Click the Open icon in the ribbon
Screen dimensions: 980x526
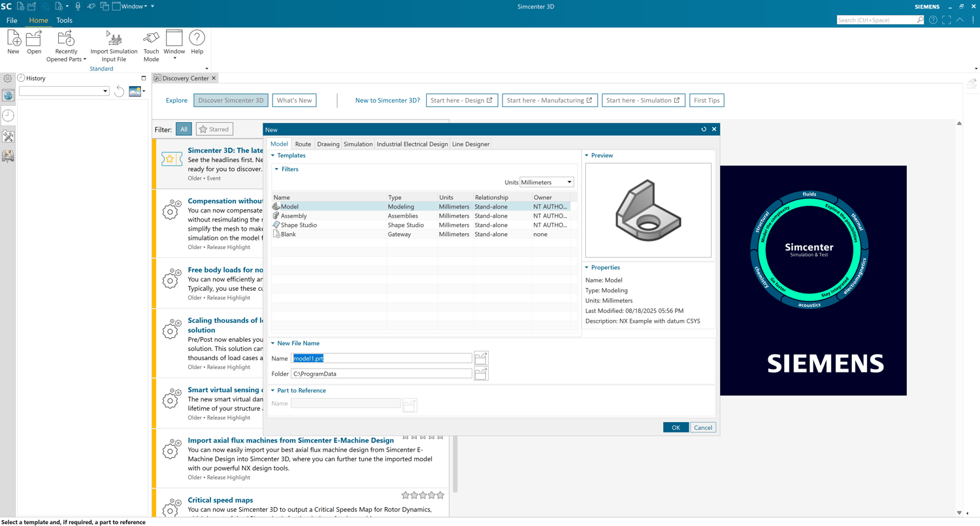click(34, 42)
